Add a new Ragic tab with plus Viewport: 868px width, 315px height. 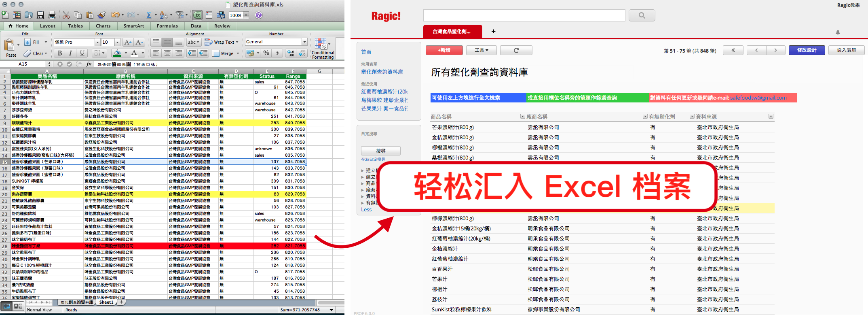[x=493, y=31]
